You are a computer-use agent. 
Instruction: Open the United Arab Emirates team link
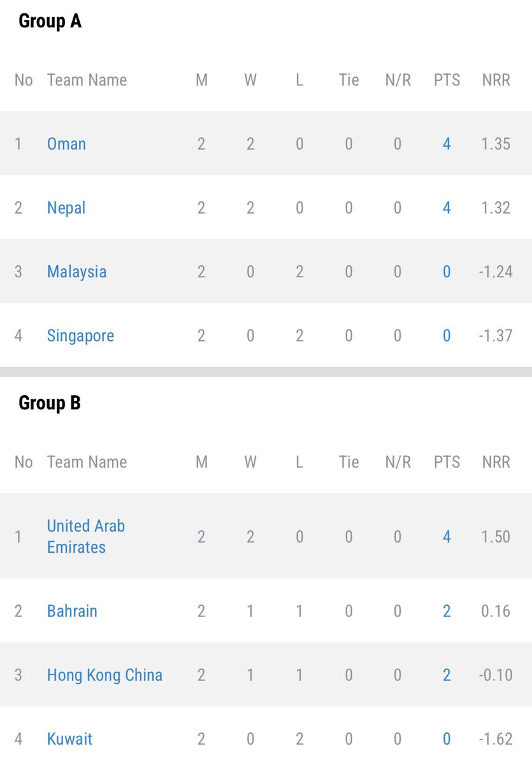86,536
